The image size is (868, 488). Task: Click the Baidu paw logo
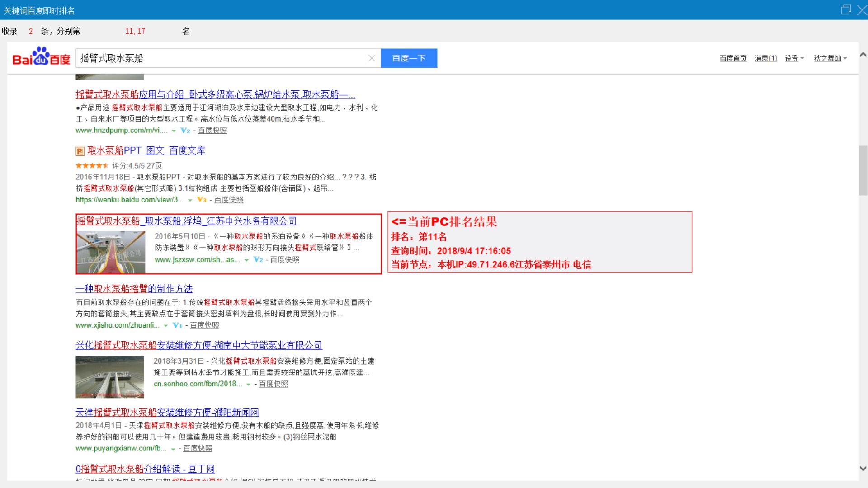click(x=41, y=57)
